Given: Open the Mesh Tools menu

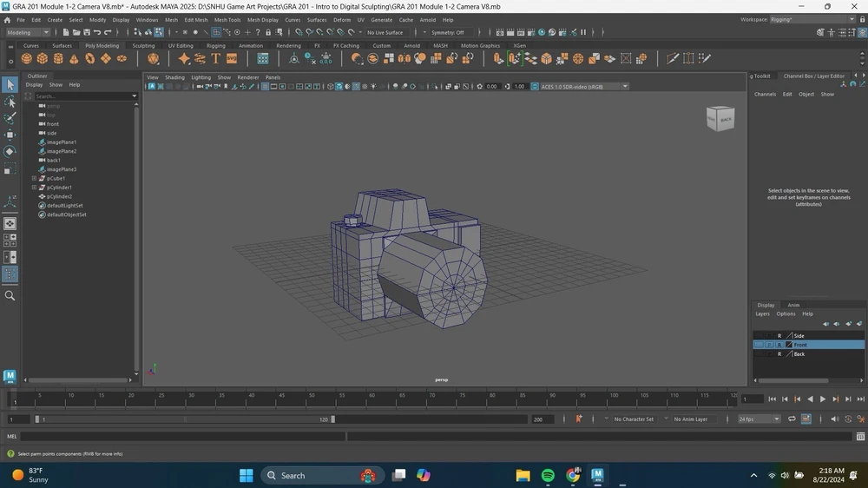Looking at the screenshot, I should pos(227,19).
